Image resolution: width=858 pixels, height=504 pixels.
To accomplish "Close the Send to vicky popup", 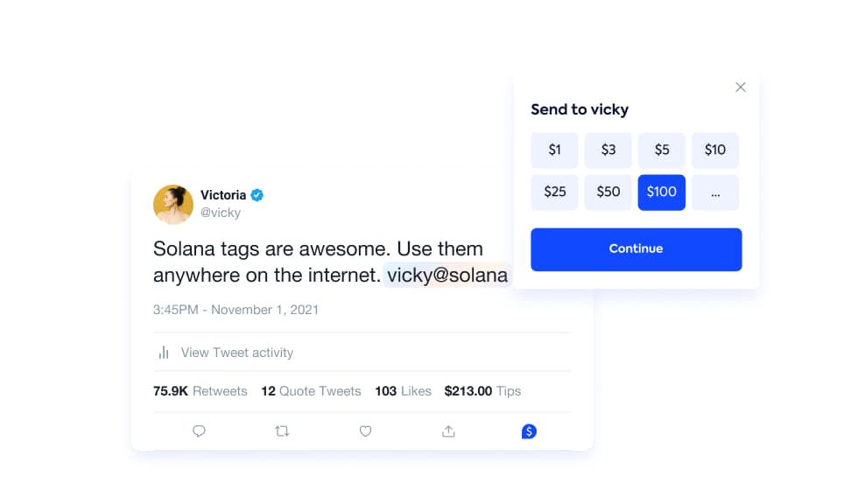I will click(x=741, y=87).
